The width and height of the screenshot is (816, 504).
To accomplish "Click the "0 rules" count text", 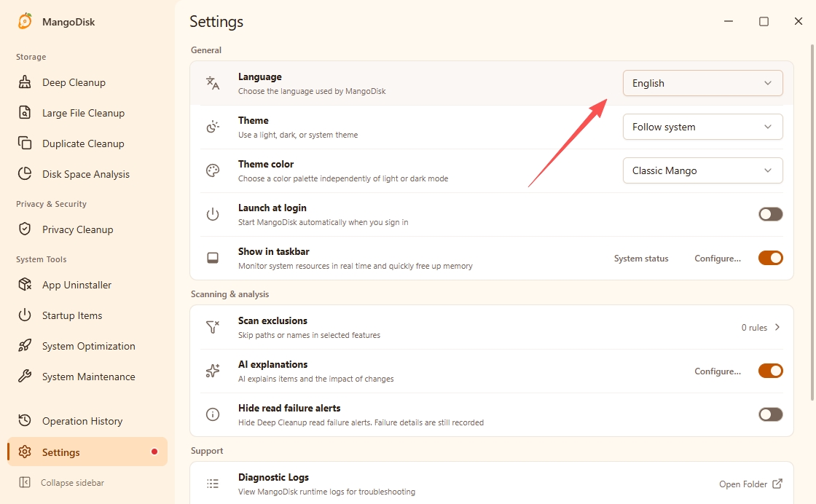I will [754, 328].
